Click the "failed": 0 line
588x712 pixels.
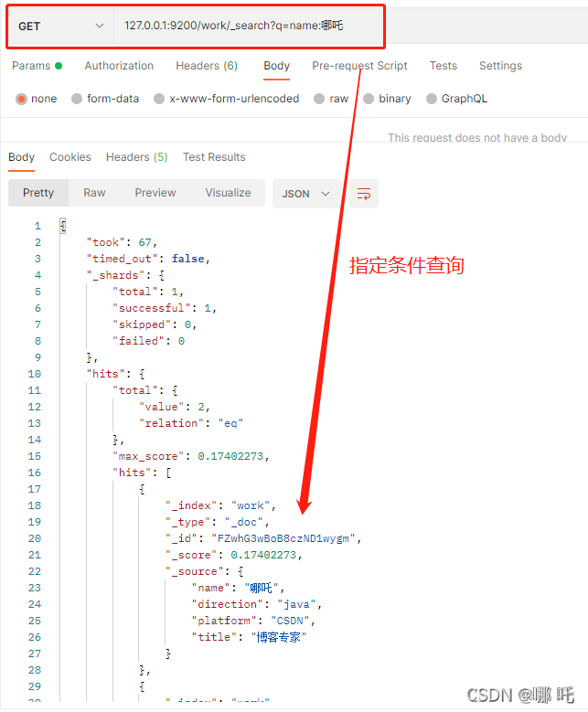(148, 341)
